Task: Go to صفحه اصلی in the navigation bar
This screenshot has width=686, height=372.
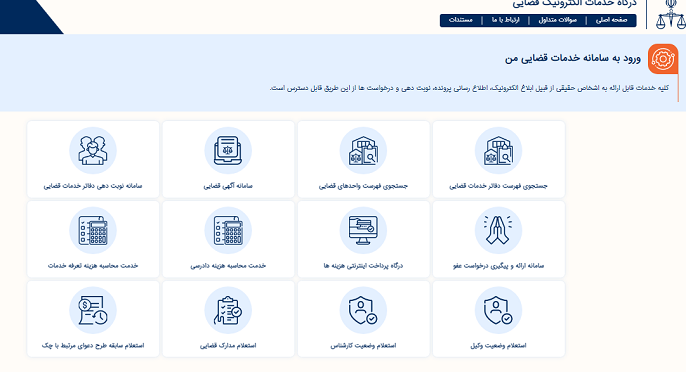Action: coord(611,20)
